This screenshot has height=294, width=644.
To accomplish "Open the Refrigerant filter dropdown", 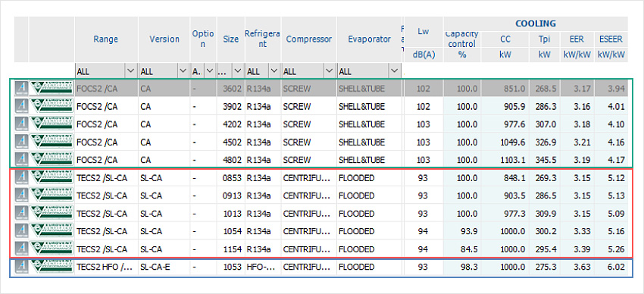I will pyautogui.click(x=274, y=71).
